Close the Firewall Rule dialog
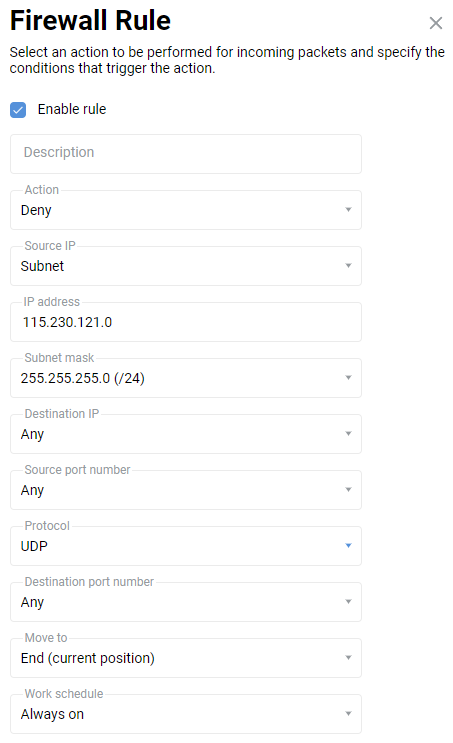This screenshot has height=743, width=453. [435, 23]
